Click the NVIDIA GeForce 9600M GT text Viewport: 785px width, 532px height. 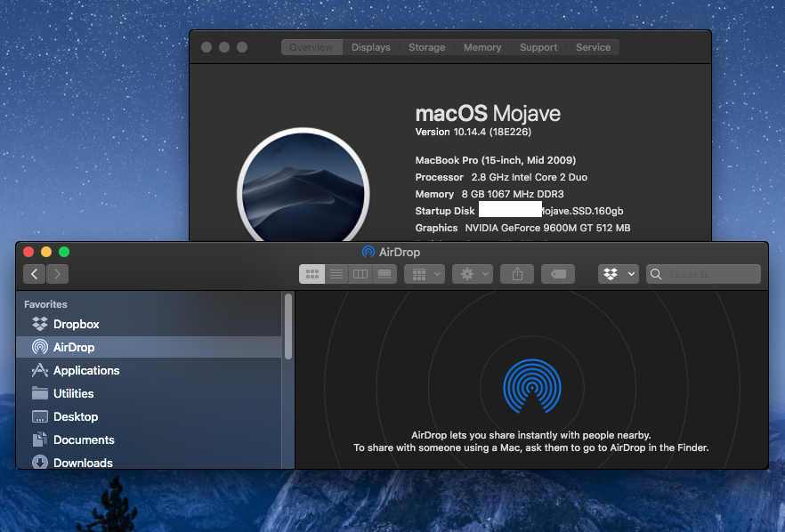pos(547,228)
